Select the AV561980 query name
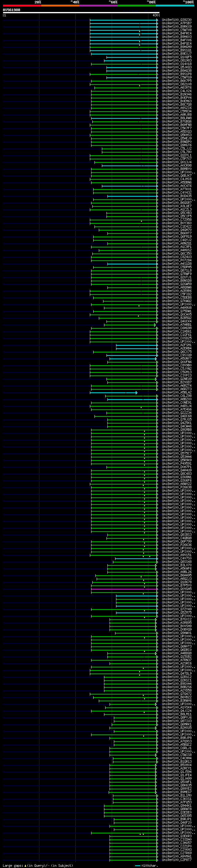This screenshot has width=197, height=868. pos(11,10)
